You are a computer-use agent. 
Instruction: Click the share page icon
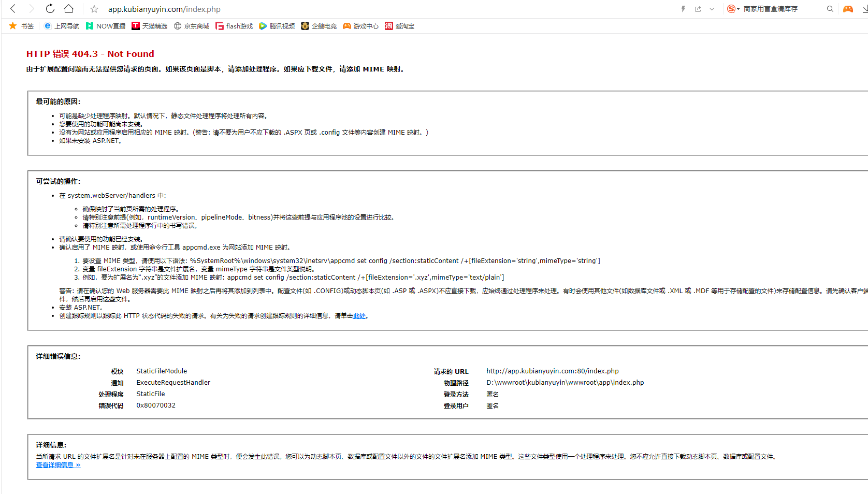click(x=698, y=9)
